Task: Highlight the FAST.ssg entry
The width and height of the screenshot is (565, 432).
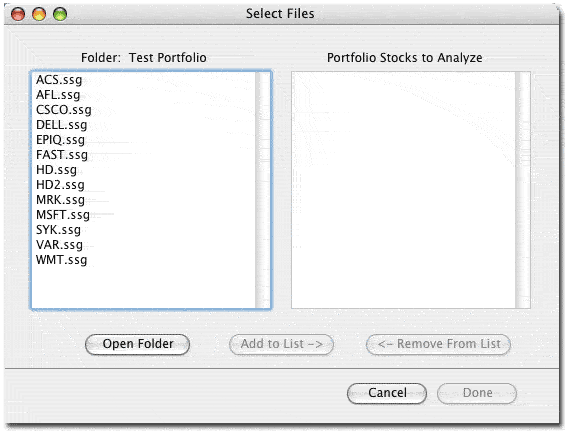Action: (62, 155)
